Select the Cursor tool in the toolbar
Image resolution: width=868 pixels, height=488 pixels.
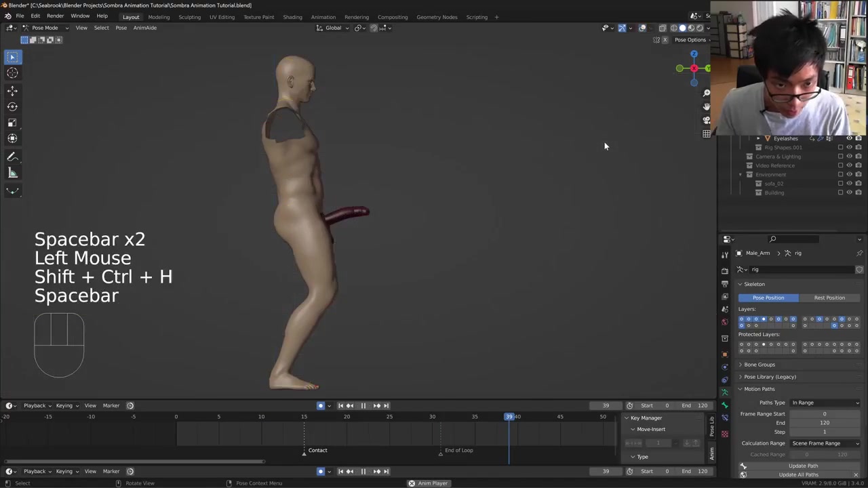(12, 73)
